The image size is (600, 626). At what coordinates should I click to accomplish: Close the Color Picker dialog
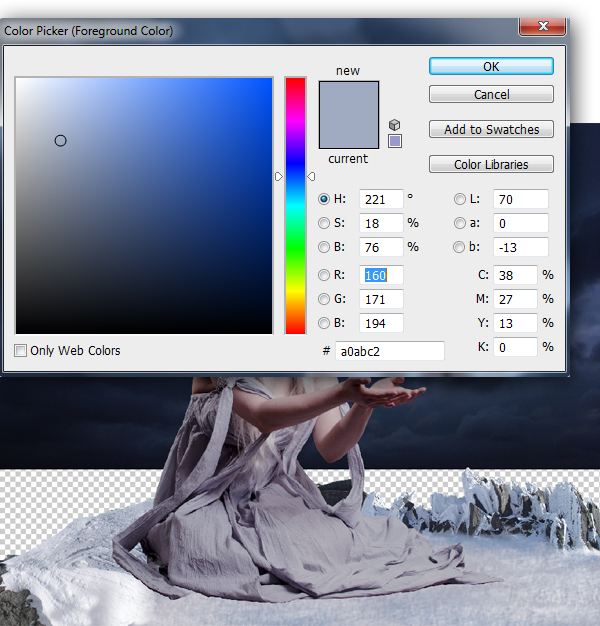(x=544, y=26)
